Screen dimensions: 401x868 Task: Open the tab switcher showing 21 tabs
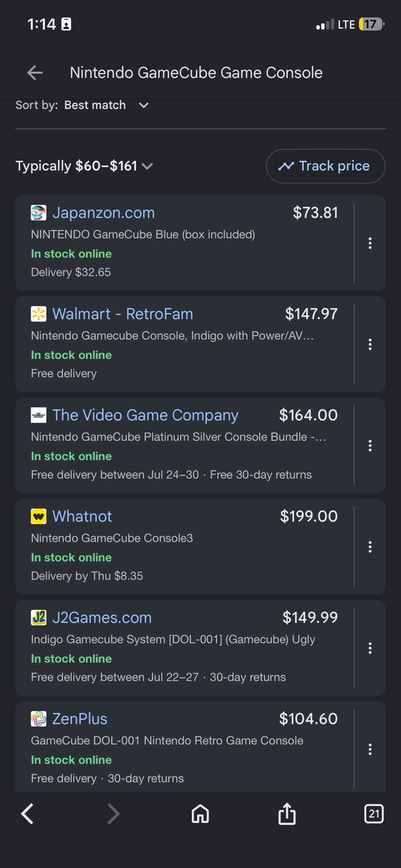[x=373, y=814]
